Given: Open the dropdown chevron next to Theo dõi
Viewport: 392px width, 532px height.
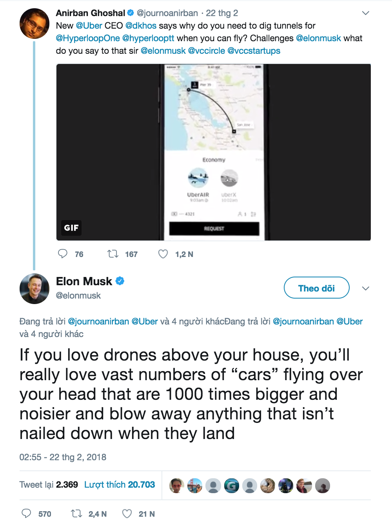Looking at the screenshot, I should click(366, 288).
